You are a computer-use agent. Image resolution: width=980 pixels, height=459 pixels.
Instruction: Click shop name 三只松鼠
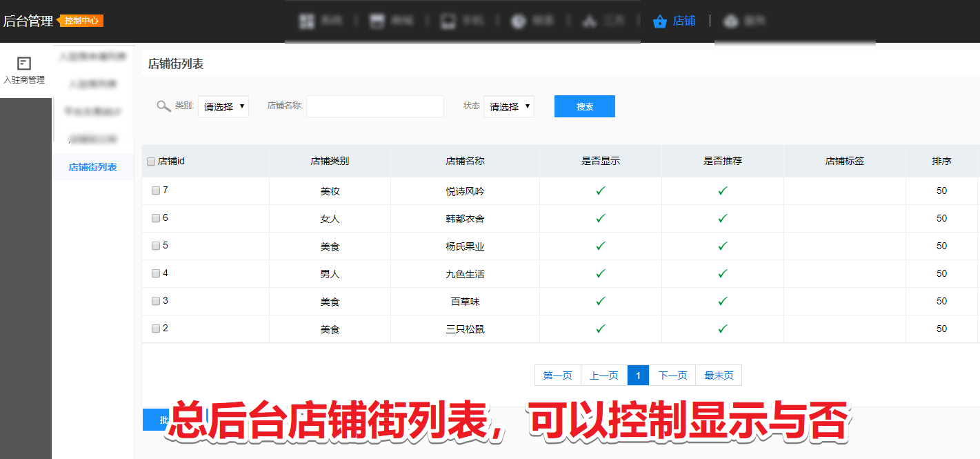pyautogui.click(x=466, y=329)
